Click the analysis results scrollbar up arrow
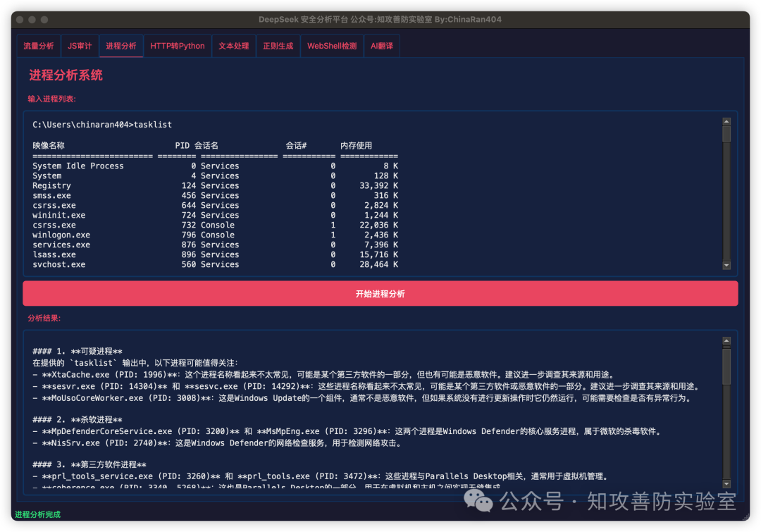This screenshot has width=761, height=532. [x=726, y=341]
